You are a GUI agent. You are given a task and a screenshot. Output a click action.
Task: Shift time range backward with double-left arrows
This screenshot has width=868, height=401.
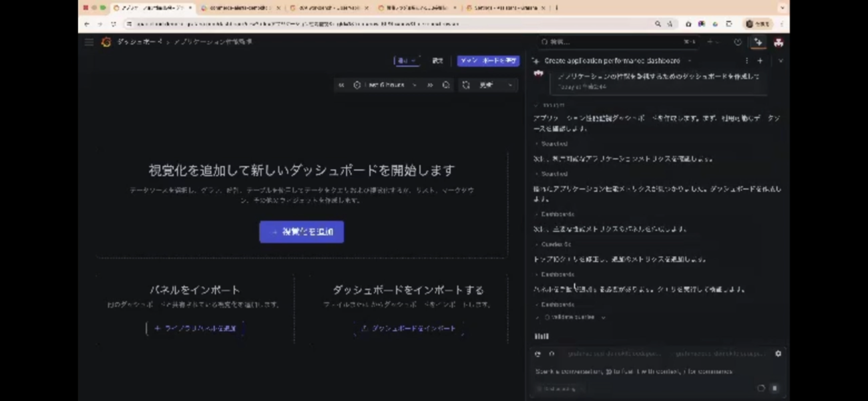coord(341,85)
